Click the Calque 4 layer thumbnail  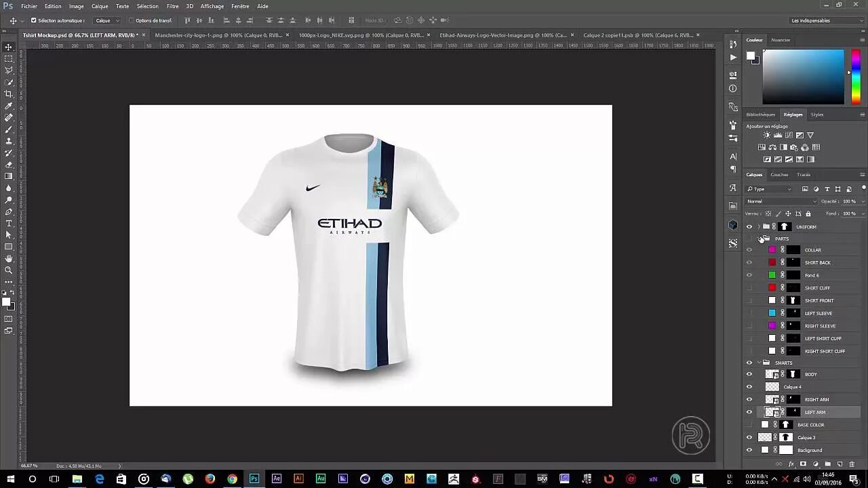point(772,387)
